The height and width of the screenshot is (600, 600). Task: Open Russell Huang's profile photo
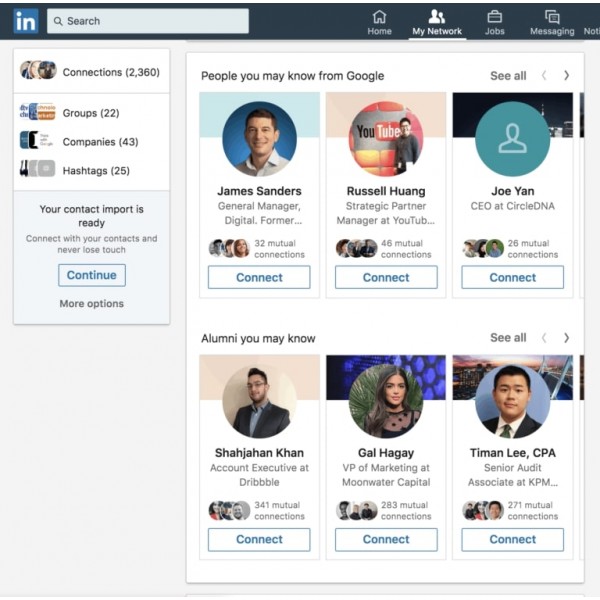pyautogui.click(x=386, y=139)
